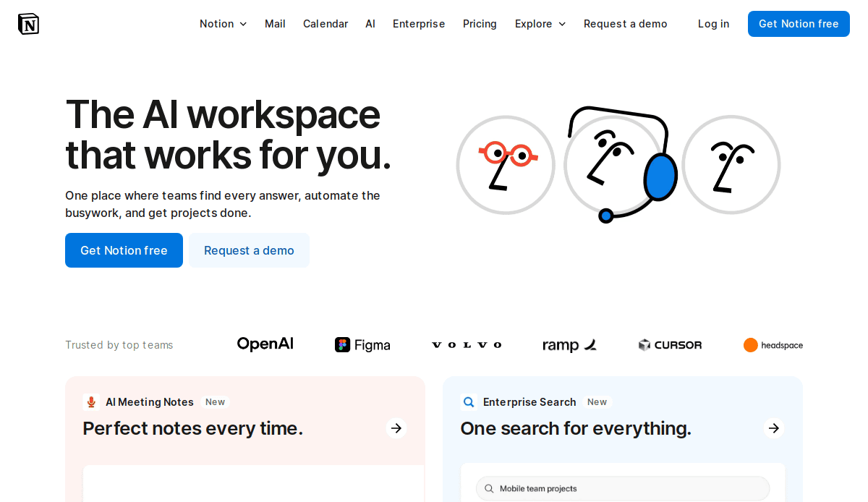Click the Figma logo
868x502 pixels.
point(362,344)
